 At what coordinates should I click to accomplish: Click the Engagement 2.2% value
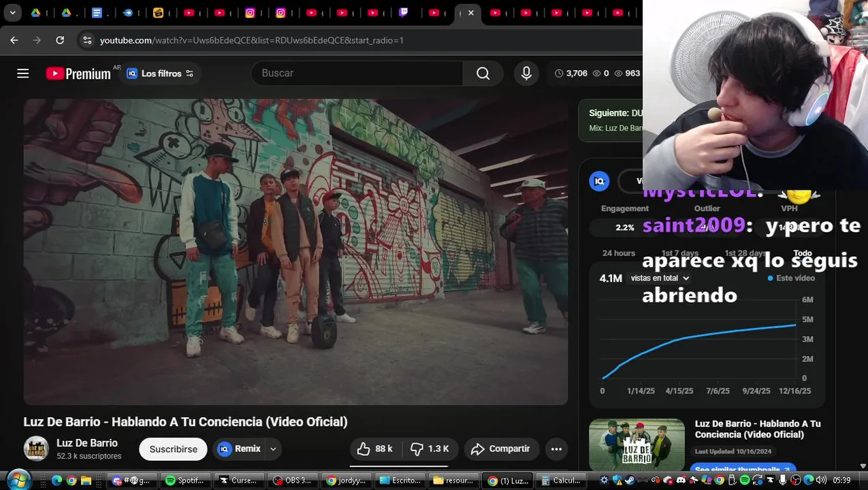[x=625, y=228]
